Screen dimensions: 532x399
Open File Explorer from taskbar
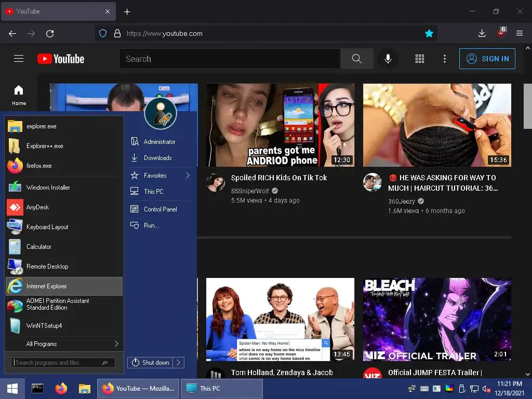[x=85, y=389]
